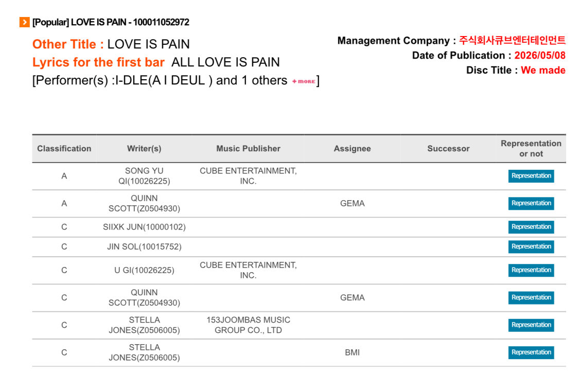Select the Assignee column header
Screen dimensions: 579x392
click(x=352, y=149)
